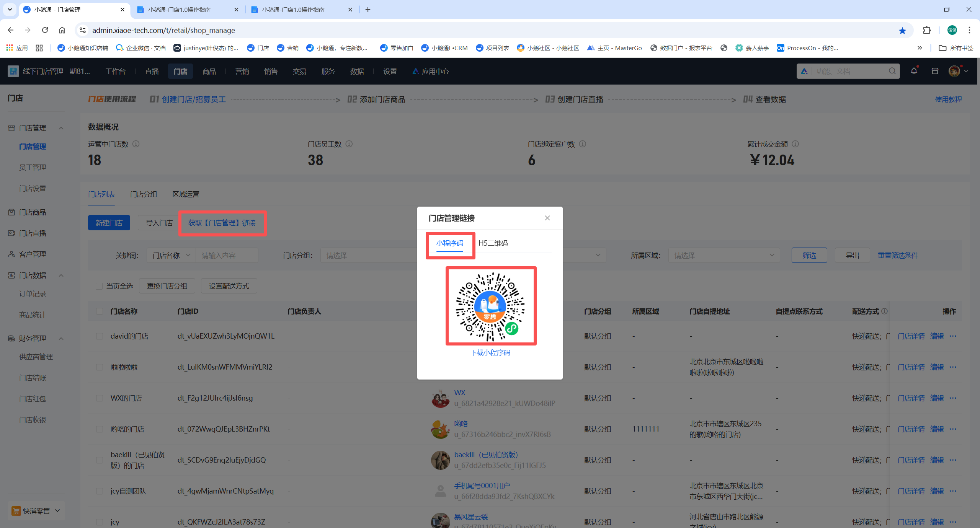The height and width of the screenshot is (528, 980).
Task: Go back with browser back arrow
Action: (x=11, y=30)
